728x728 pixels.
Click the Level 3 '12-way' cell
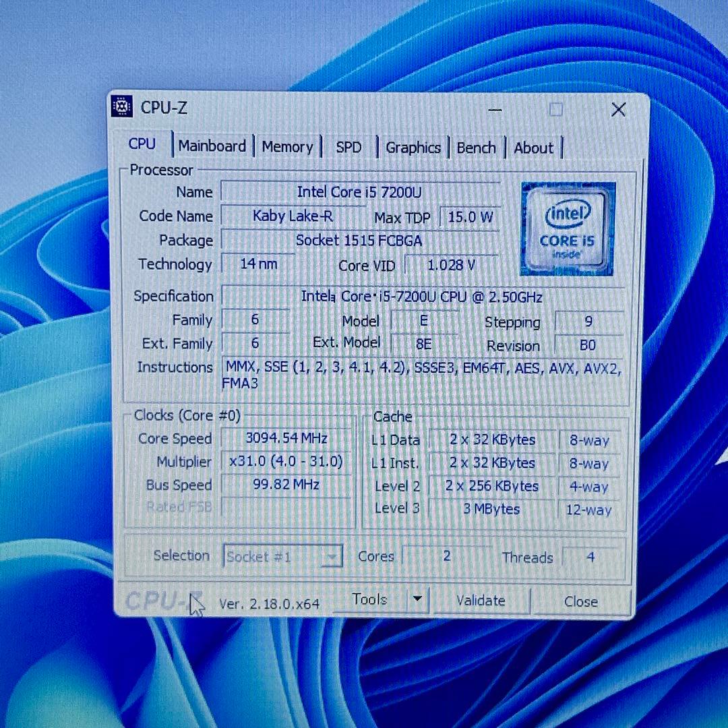589,510
